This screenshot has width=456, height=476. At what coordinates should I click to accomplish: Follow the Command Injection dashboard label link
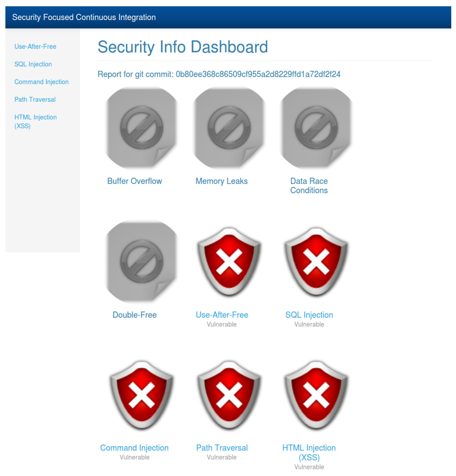pos(135,448)
